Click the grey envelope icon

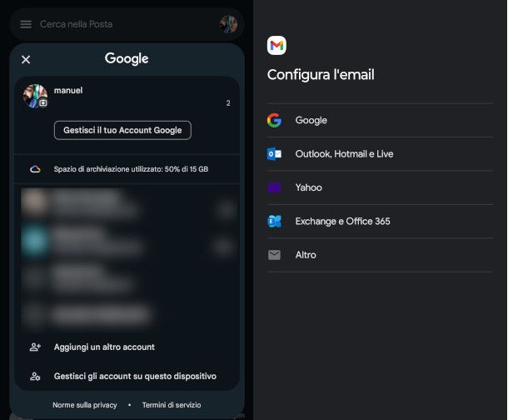(x=274, y=255)
